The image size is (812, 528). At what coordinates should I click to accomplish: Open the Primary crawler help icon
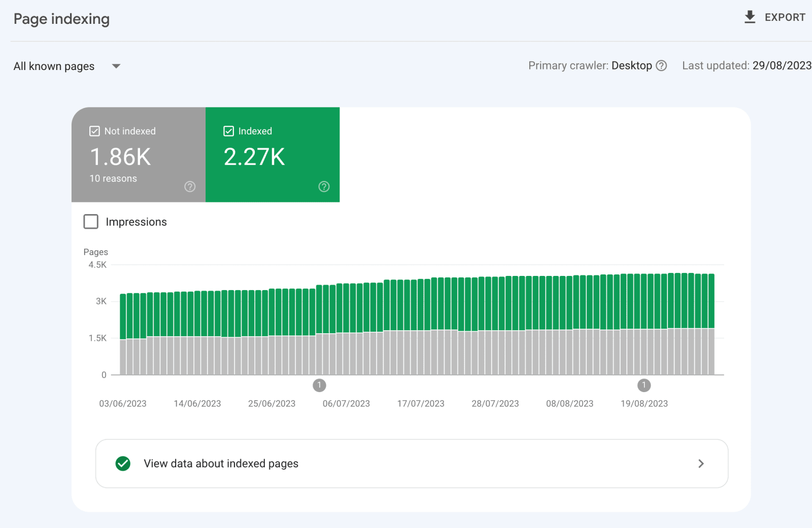(x=661, y=66)
